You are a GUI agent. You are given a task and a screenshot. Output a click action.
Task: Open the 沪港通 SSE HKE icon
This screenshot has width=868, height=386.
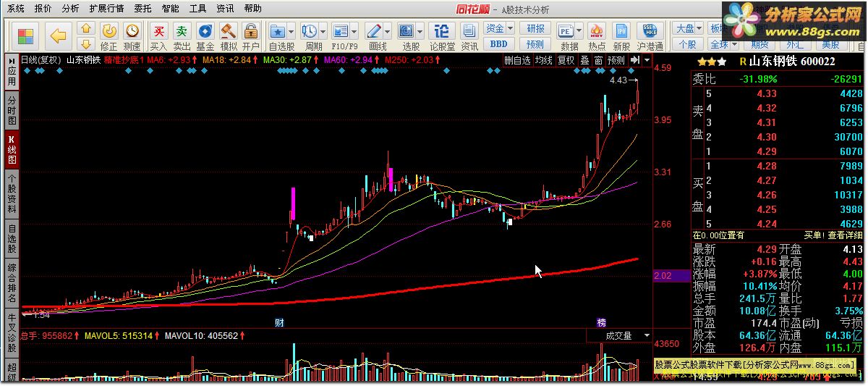[x=650, y=31]
